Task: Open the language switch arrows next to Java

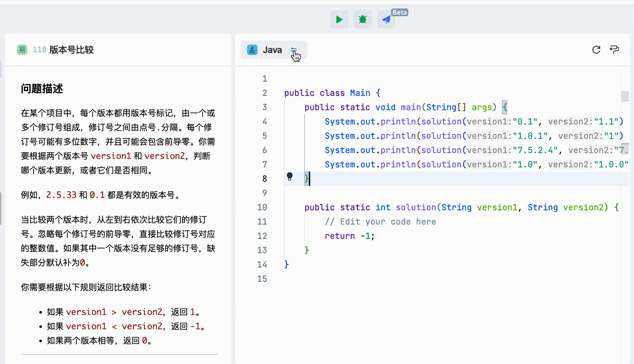Action: click(294, 50)
